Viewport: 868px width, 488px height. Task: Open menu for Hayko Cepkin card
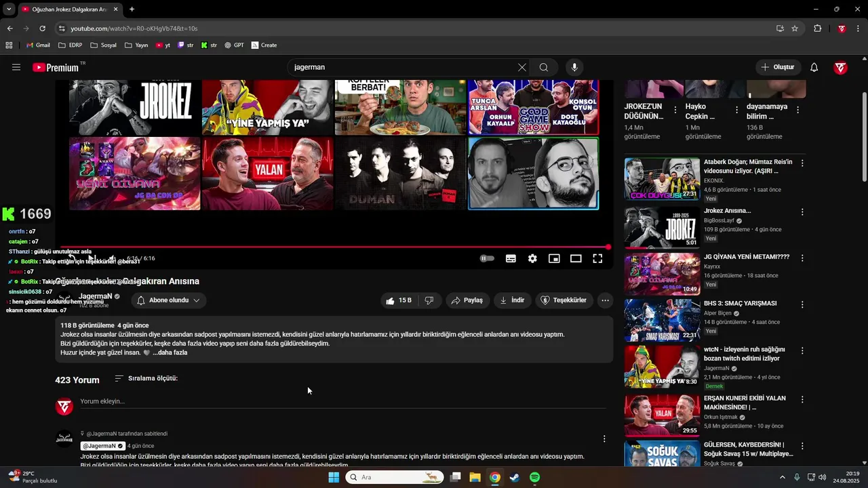(737, 110)
